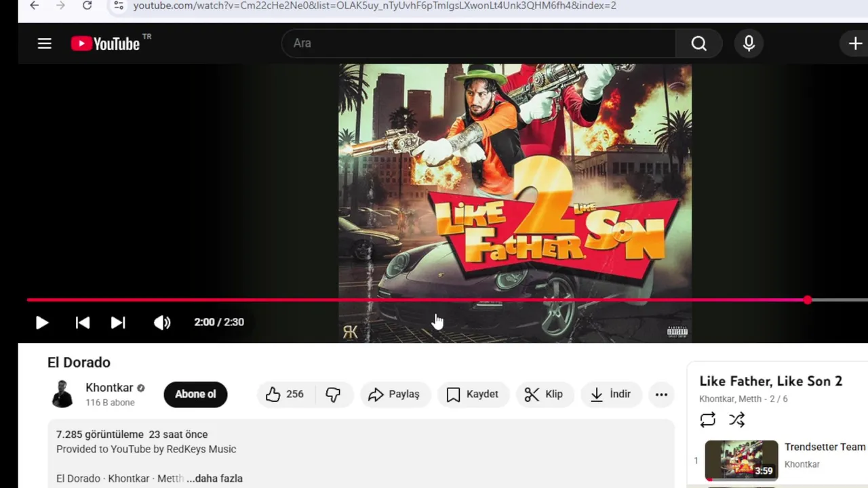Open the create plus button

[854, 43]
